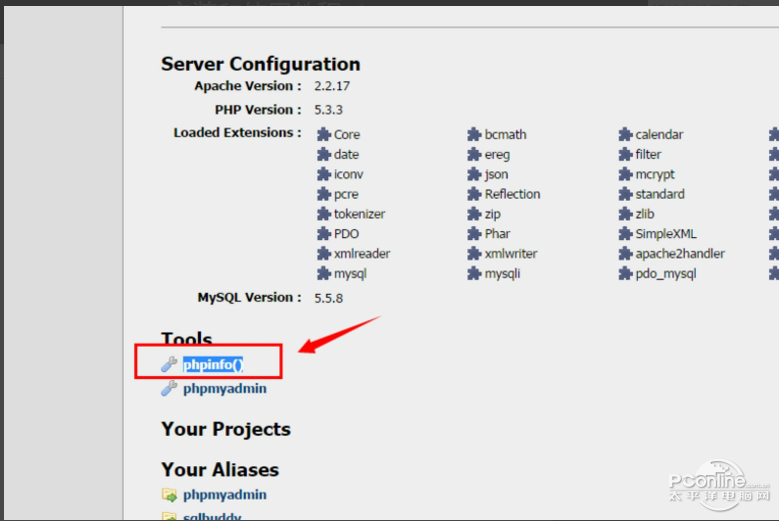Click the apache2handler extension name
This screenshot has width=779, height=521.
(x=680, y=254)
